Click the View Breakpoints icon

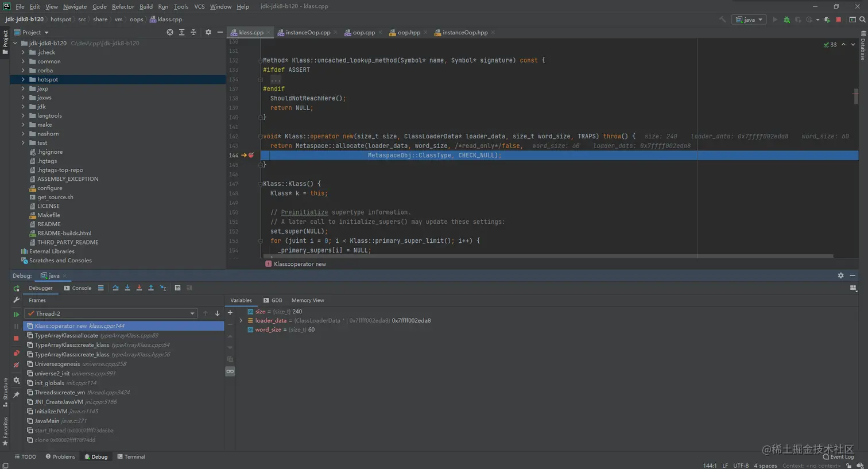(x=16, y=353)
